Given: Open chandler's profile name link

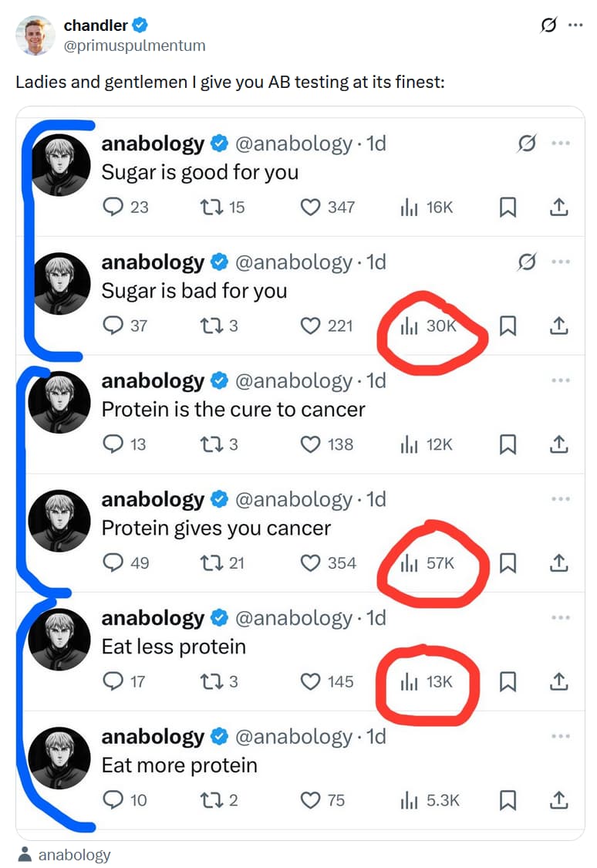Looking at the screenshot, I should pos(96,25).
